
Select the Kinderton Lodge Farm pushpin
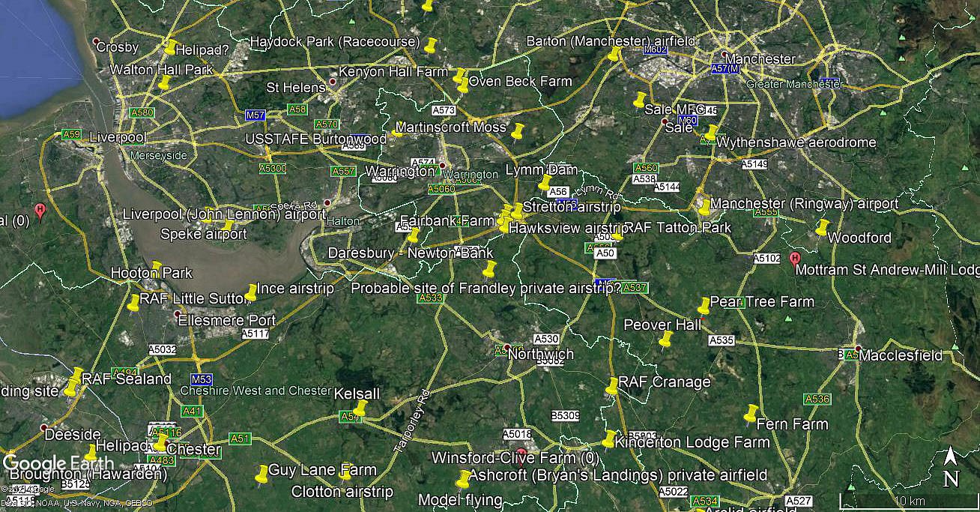tap(608, 439)
